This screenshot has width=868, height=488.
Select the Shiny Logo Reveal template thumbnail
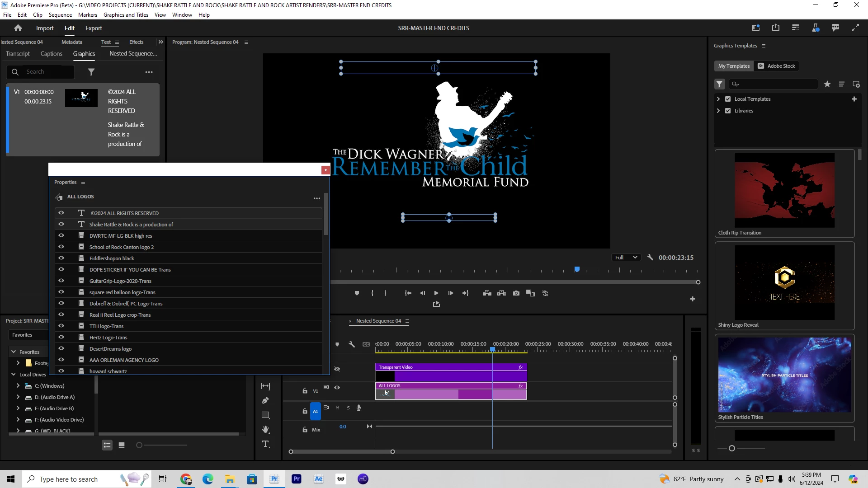pos(784,282)
